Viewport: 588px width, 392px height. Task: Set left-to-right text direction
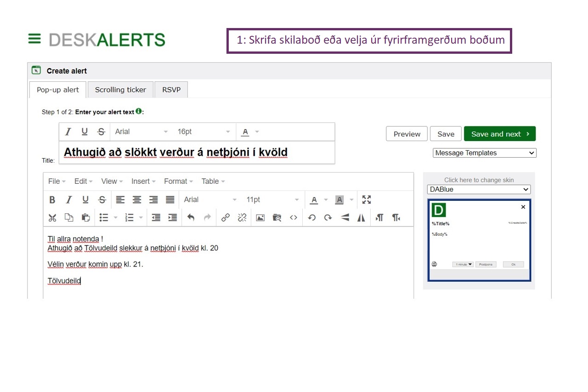pos(379,218)
